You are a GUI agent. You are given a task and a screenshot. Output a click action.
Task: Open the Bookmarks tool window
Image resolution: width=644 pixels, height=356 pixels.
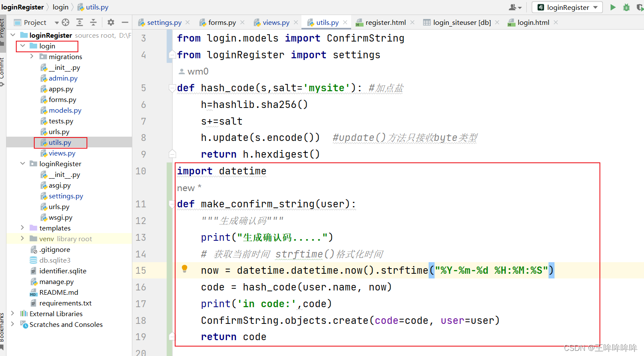point(3,332)
